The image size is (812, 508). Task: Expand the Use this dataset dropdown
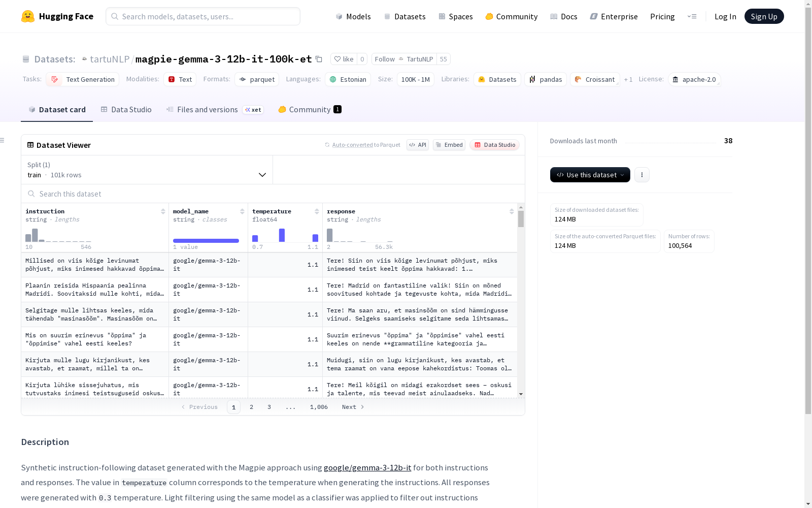click(590, 175)
